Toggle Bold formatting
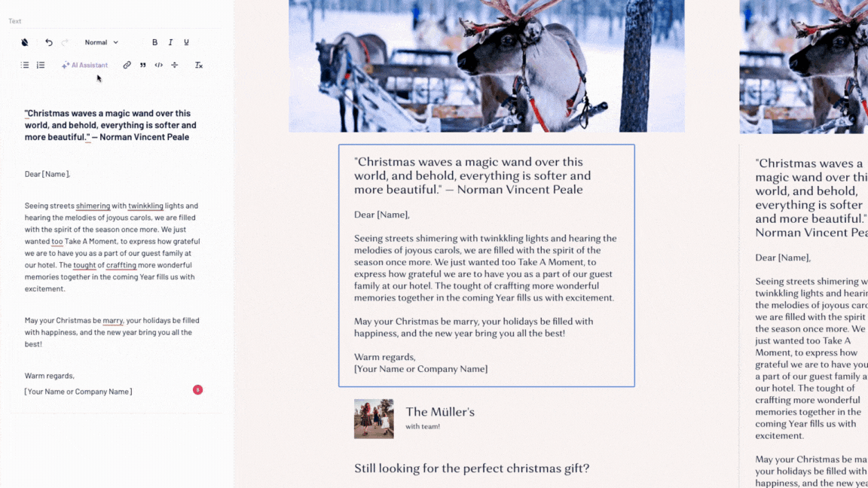Viewport: 868px width, 488px height. 155,43
